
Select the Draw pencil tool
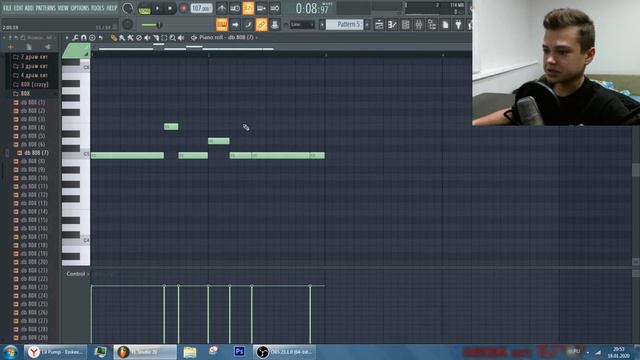point(114,38)
